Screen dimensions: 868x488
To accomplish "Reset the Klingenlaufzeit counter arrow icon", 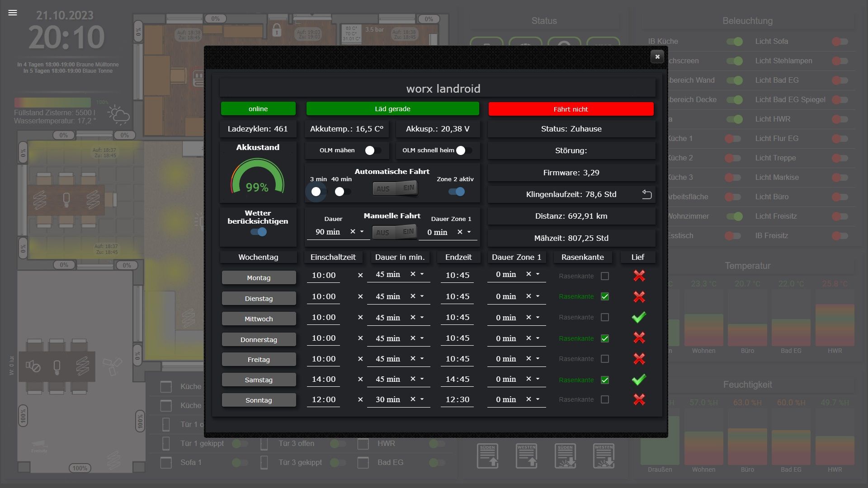I will [647, 194].
